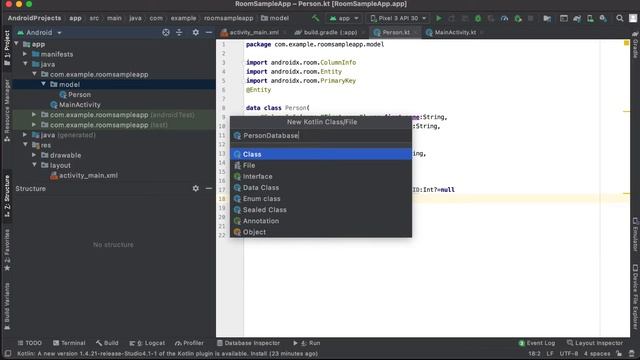Click Sync Project with Gradle Files icon
The image size is (640, 360).
[577, 18]
